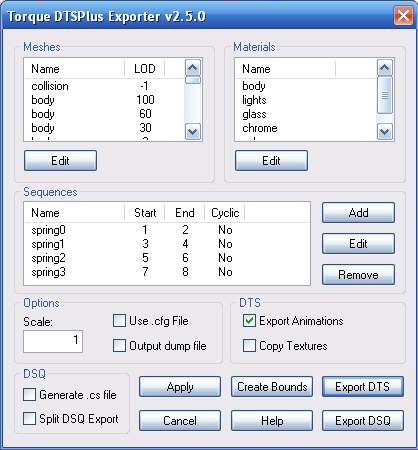Viewport: 418px width, 450px height.
Task: Click the Edit button under Meshes
Action: tap(60, 160)
